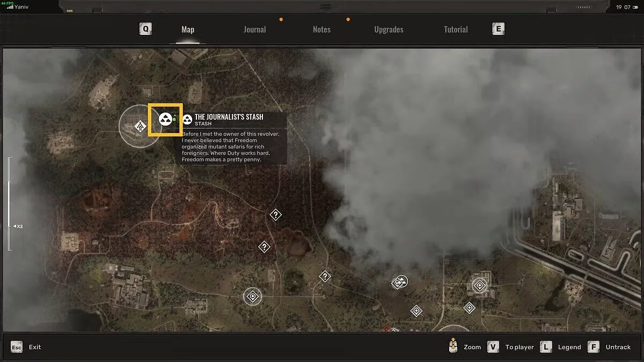The image size is (644, 362).
Task: Center map with To player button
Action: coord(519,347)
